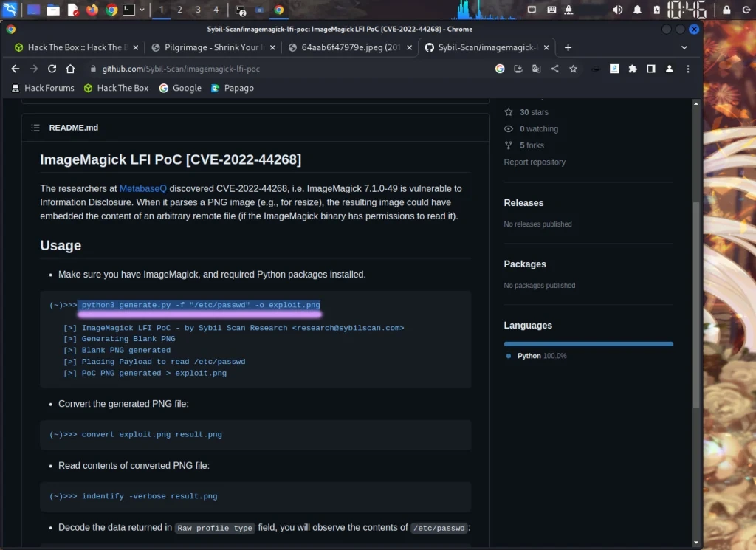Click the highlighted python3 generate.py command

[201, 305]
